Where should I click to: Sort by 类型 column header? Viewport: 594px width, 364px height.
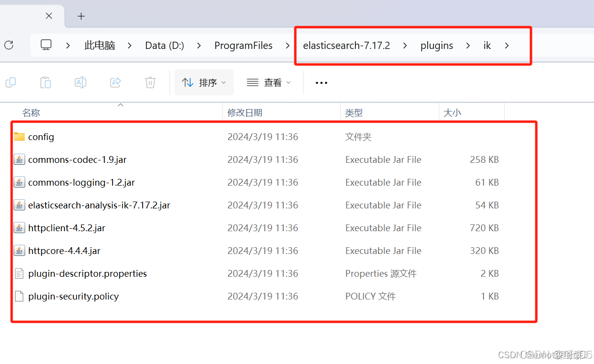[x=354, y=112]
